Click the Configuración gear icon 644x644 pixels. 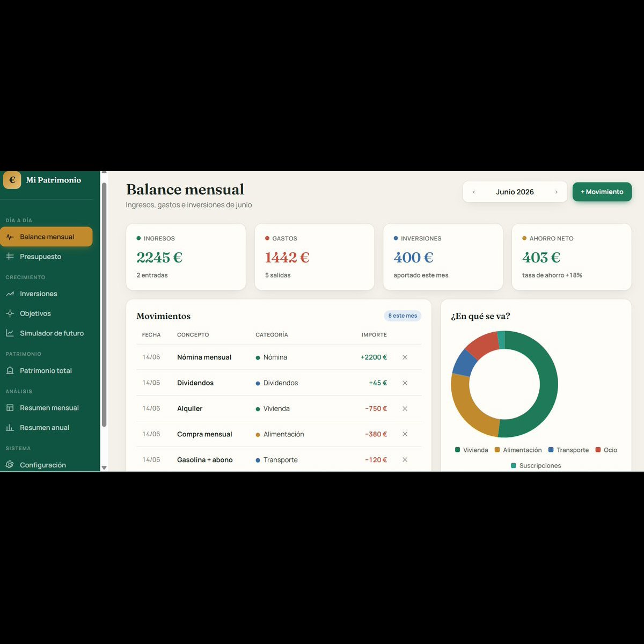[10, 465]
